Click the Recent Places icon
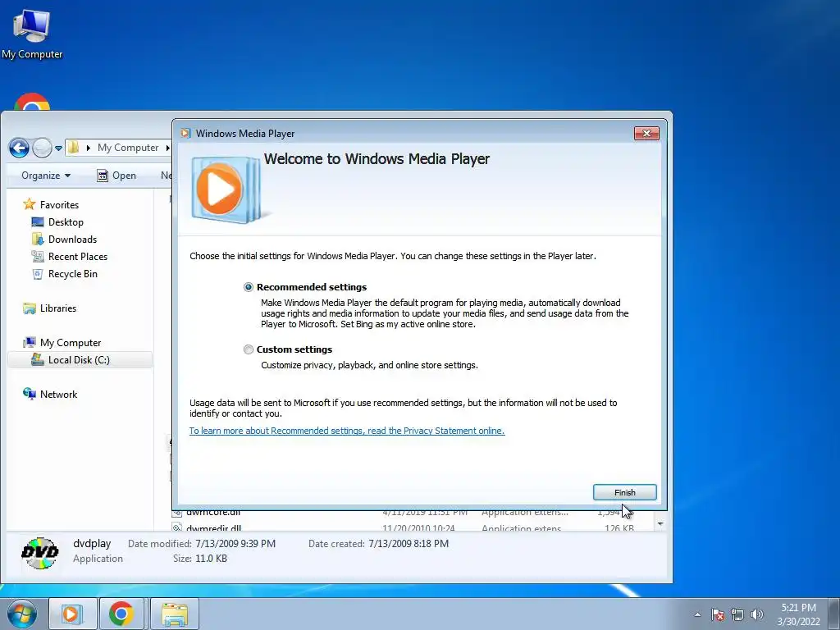The height and width of the screenshot is (630, 840). [38, 256]
